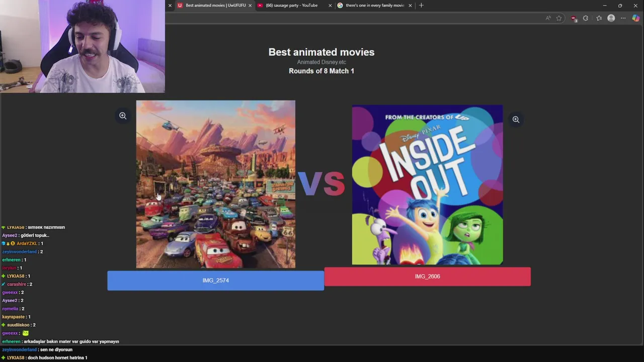Click the 'Best animated movies' heading

pos(321,52)
